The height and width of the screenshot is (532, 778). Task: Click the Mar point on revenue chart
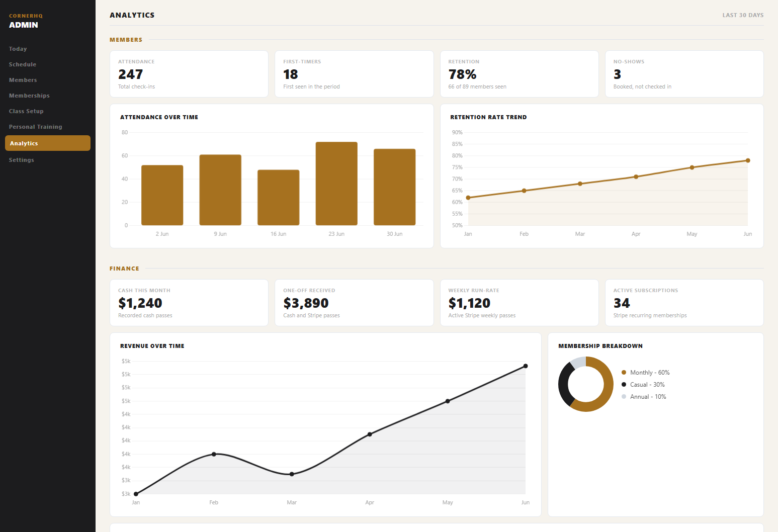click(292, 474)
